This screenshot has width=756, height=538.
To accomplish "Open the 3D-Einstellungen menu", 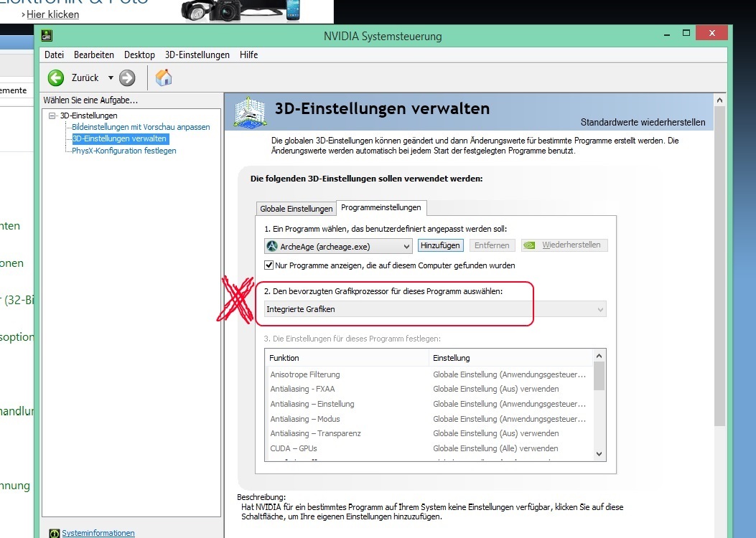I will (x=197, y=55).
